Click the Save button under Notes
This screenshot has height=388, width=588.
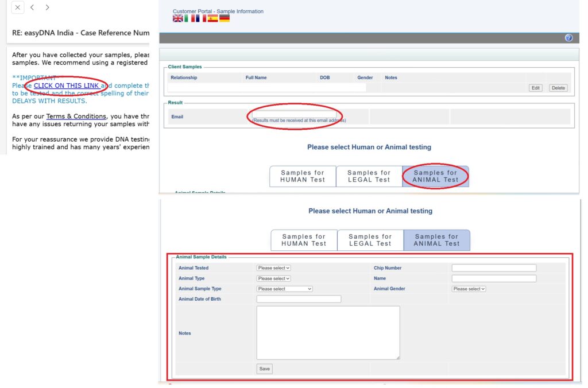(x=264, y=369)
